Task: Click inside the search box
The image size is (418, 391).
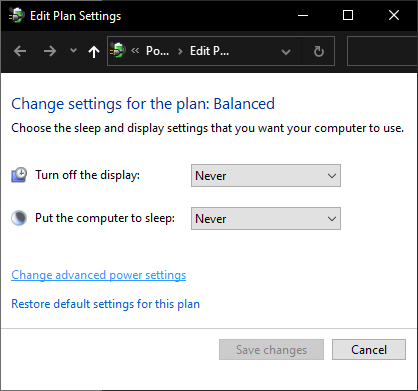Action: 382,51
